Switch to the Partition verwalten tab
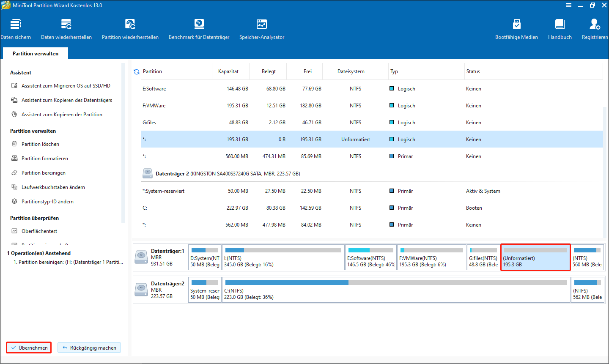Viewport: 609px width, 364px height. coord(35,53)
